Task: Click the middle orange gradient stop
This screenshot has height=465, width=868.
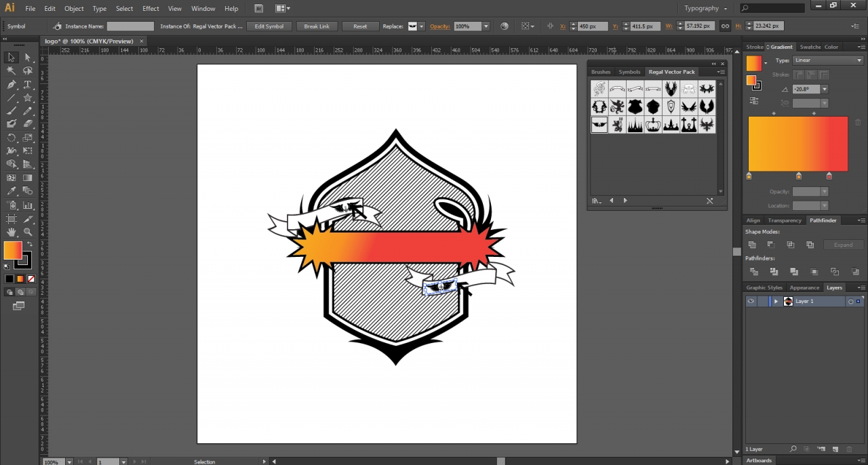Action: [799, 176]
